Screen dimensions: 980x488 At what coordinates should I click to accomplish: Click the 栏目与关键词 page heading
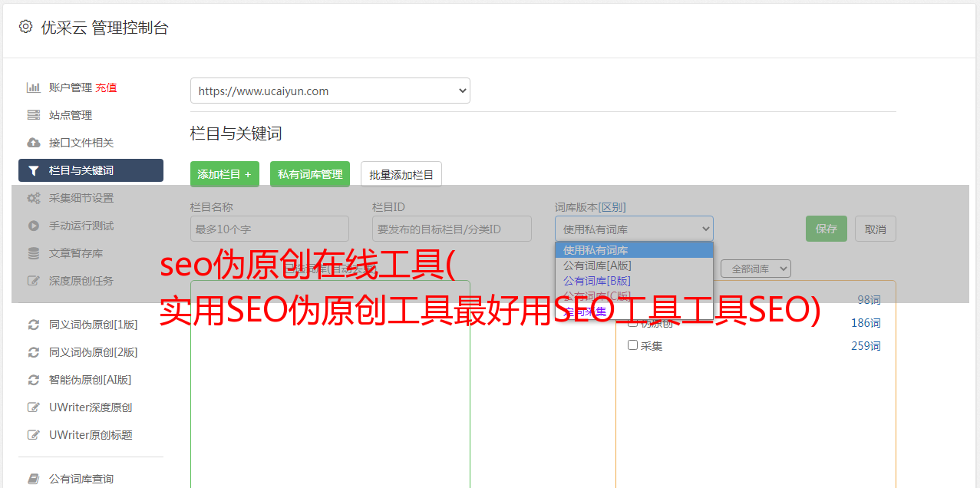tap(236, 134)
